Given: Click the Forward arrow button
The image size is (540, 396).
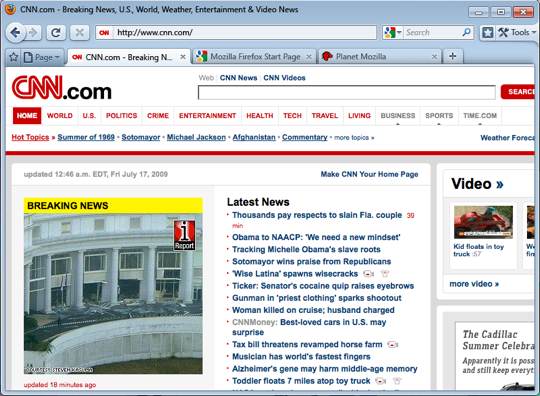Looking at the screenshot, I should click(33, 33).
